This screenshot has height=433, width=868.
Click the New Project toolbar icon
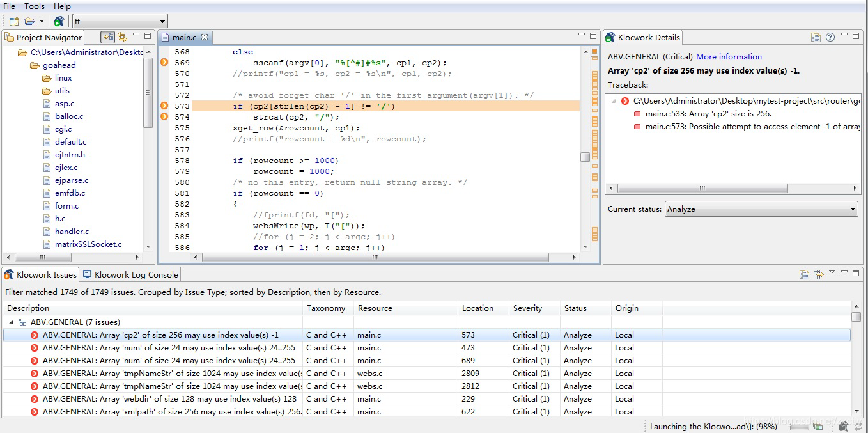[x=13, y=21]
